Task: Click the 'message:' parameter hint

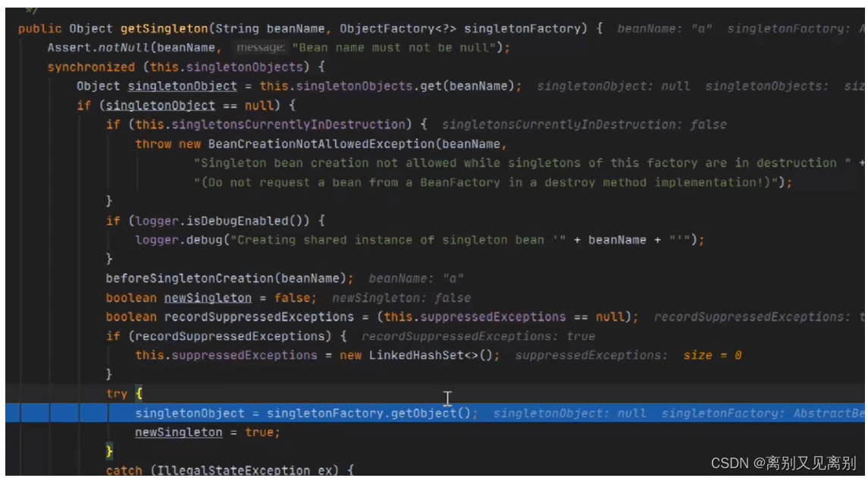Action: [261, 48]
